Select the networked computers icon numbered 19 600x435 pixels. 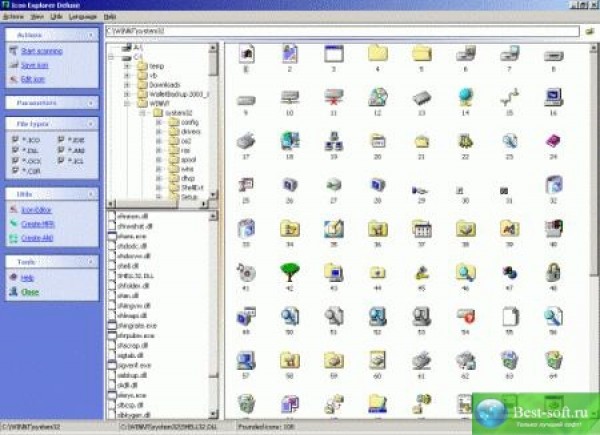(334, 141)
